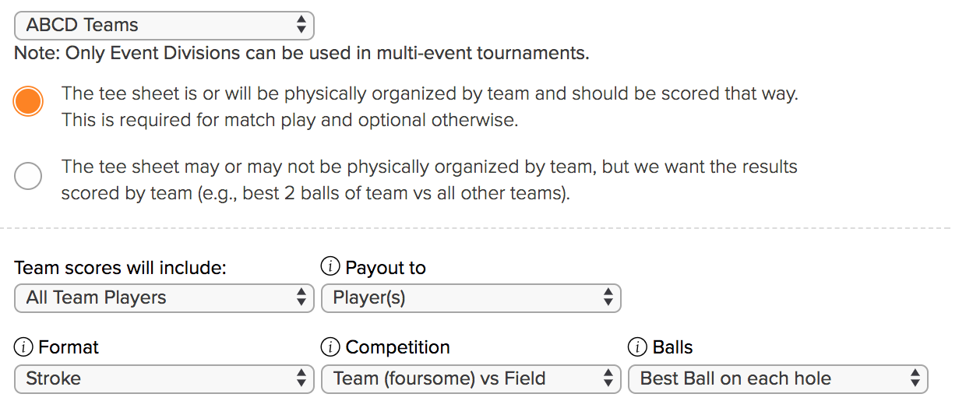This screenshot has height=408, width=980.
Task: Click the 'Balls' label text
Action: point(673,347)
